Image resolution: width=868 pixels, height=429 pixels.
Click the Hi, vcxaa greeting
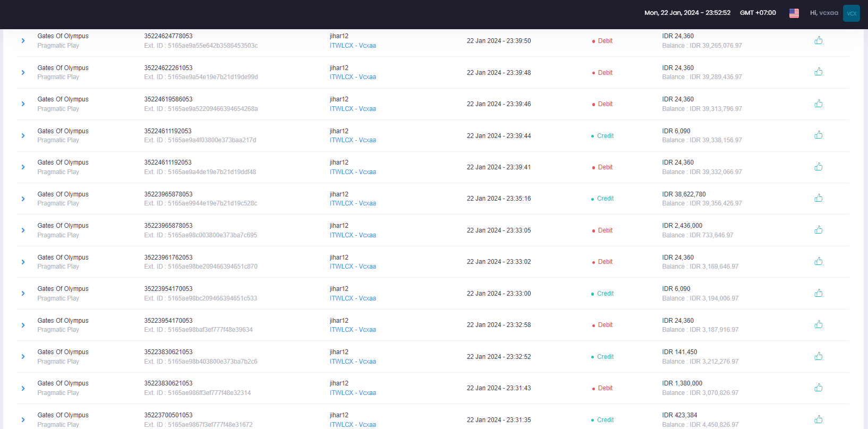tap(824, 13)
